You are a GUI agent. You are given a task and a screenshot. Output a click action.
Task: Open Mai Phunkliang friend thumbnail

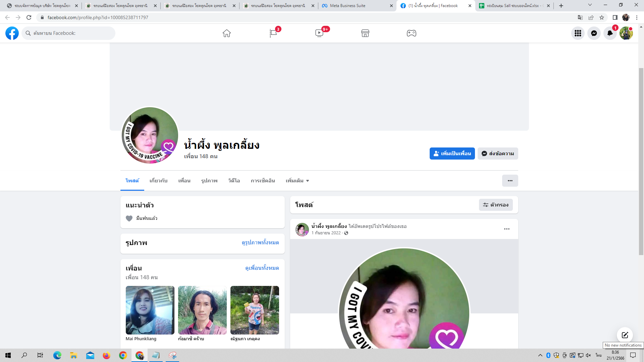point(150,310)
